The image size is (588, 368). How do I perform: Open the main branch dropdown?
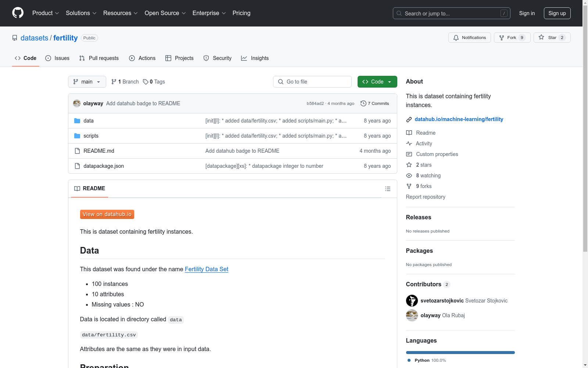click(x=87, y=82)
